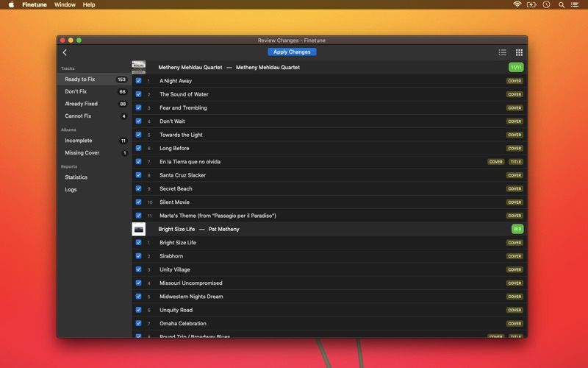
Task: Click the 8/8 green badge
Action: click(517, 229)
